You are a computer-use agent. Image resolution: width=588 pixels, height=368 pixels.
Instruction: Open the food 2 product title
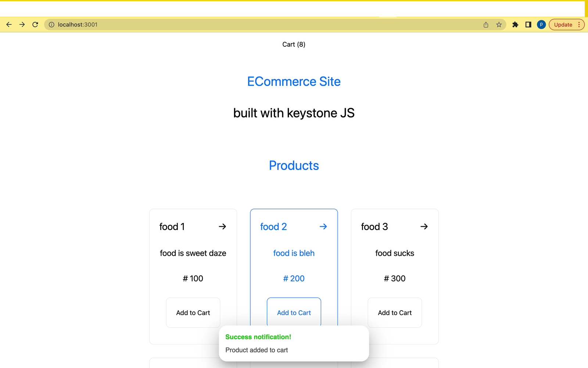273,227
